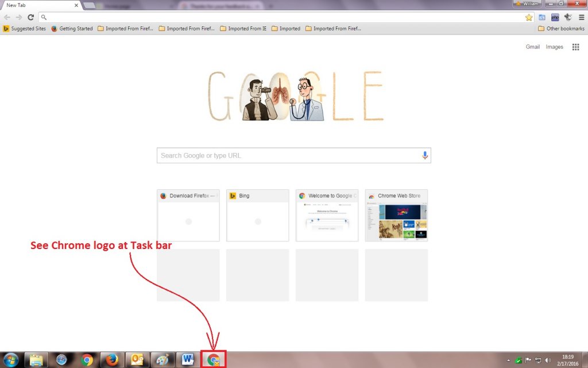Viewport: 588px width, 368px height.
Task: Open the Other bookmarks folder
Action: click(561, 28)
